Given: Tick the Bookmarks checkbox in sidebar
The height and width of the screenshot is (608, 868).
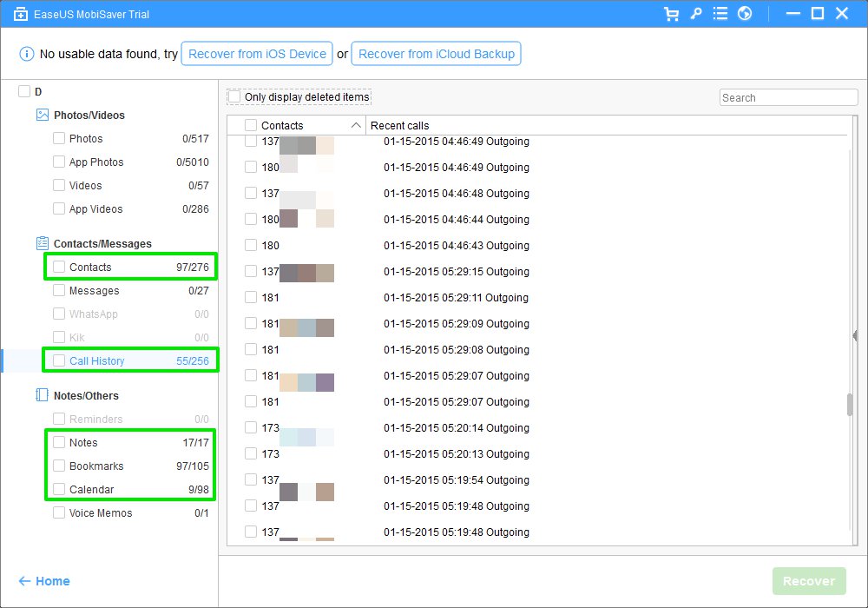Looking at the screenshot, I should 59,466.
